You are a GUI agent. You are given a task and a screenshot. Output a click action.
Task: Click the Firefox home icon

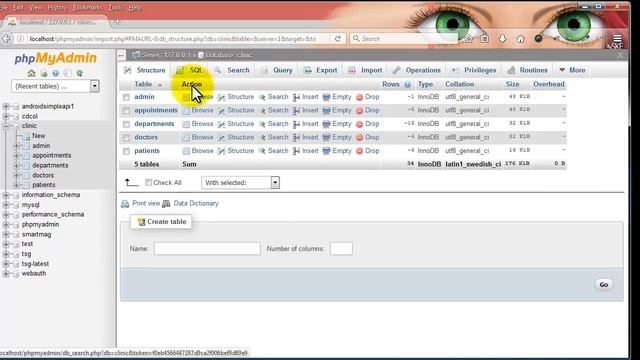520,39
